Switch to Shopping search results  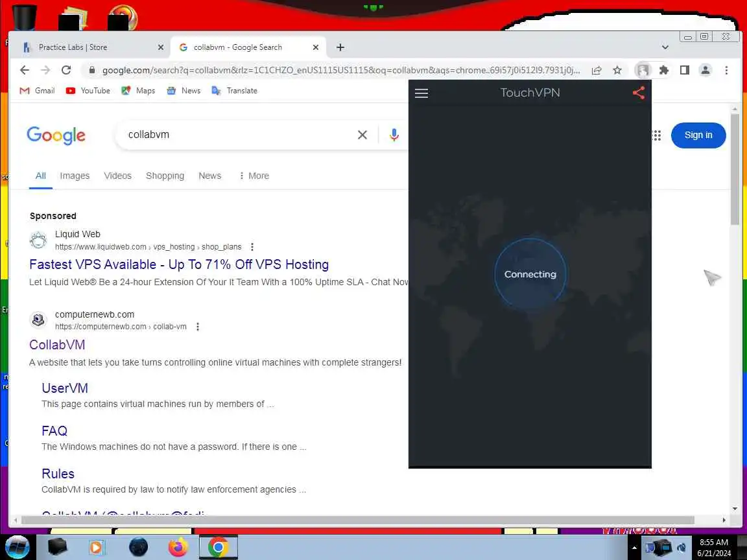coord(165,176)
